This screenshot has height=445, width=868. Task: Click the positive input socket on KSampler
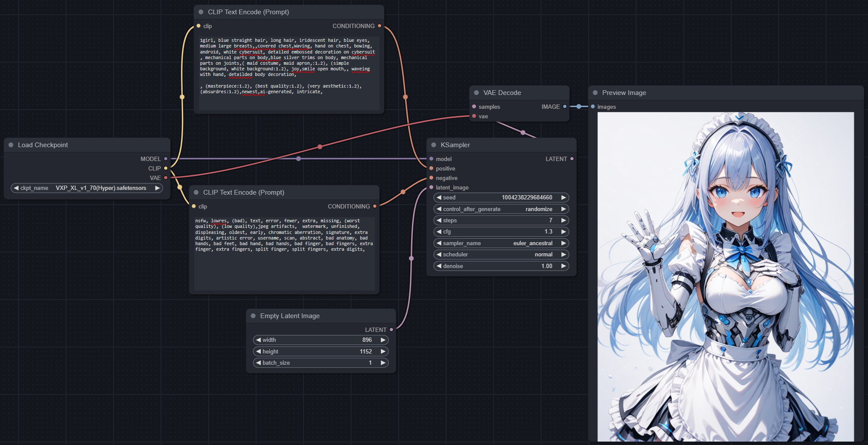point(431,168)
